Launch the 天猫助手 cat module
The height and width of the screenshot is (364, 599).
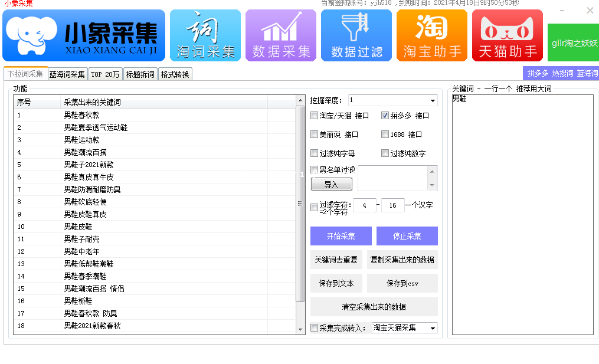pyautogui.click(x=508, y=35)
